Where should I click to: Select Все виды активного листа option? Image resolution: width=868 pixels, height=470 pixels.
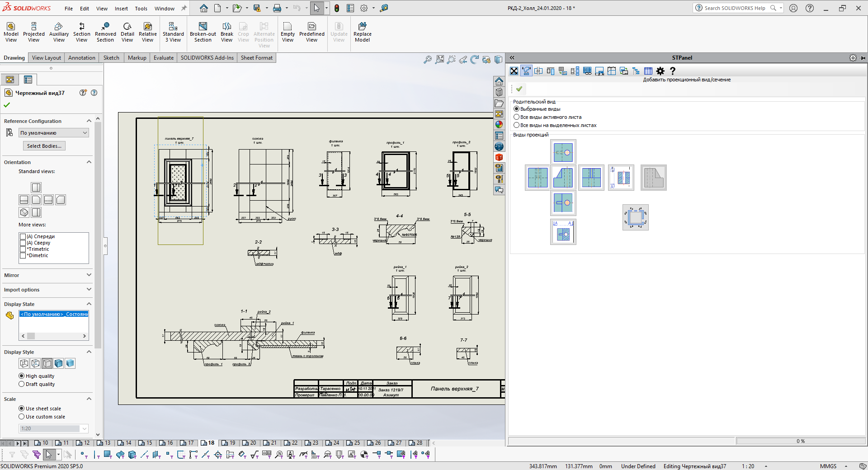tap(547, 117)
